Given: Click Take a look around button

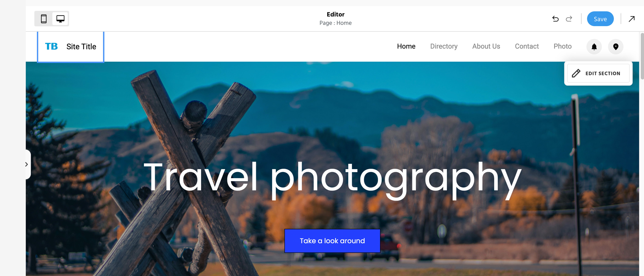Looking at the screenshot, I should point(332,241).
